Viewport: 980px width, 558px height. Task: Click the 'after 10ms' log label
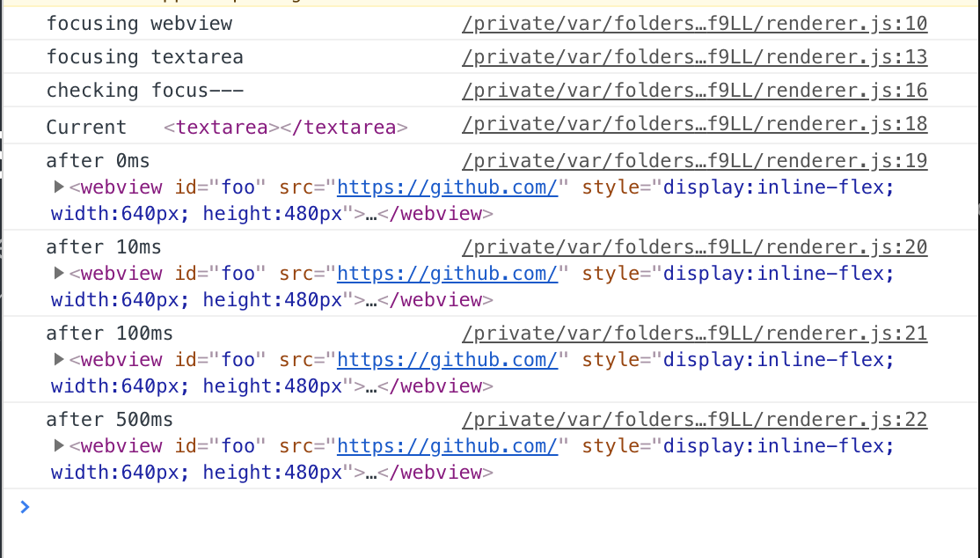(104, 247)
